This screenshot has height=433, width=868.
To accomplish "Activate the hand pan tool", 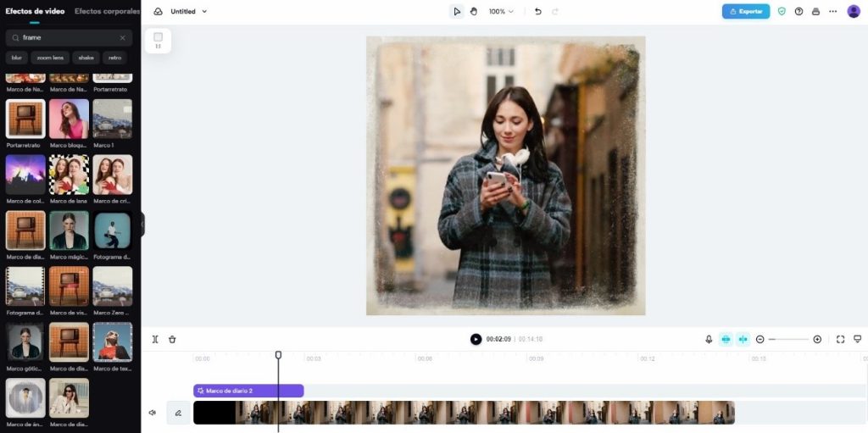I will pos(474,11).
